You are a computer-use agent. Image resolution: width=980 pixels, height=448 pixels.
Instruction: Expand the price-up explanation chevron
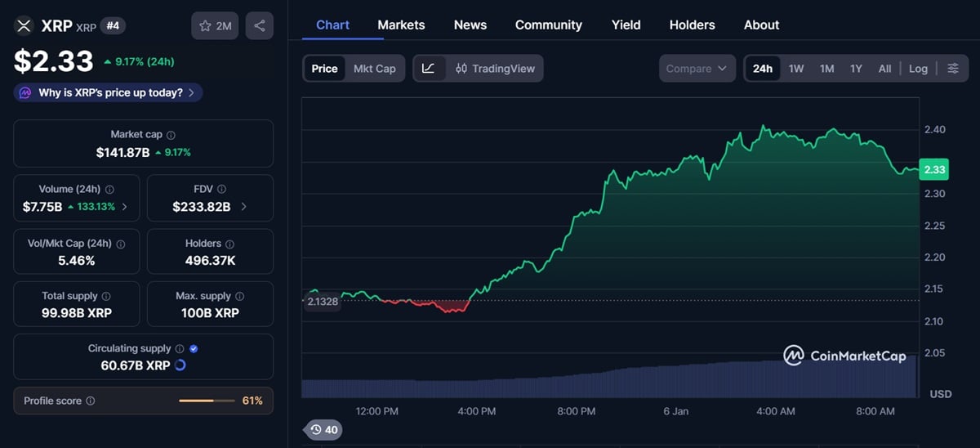click(x=191, y=92)
